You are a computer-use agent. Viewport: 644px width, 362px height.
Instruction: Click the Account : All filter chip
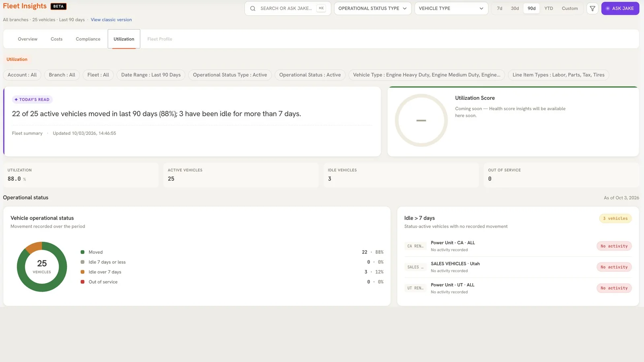(x=22, y=75)
